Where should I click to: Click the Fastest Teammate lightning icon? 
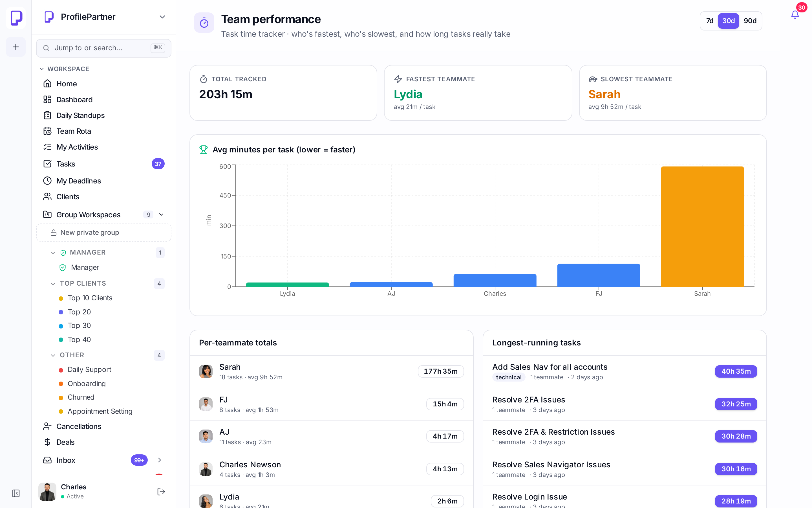[398, 79]
